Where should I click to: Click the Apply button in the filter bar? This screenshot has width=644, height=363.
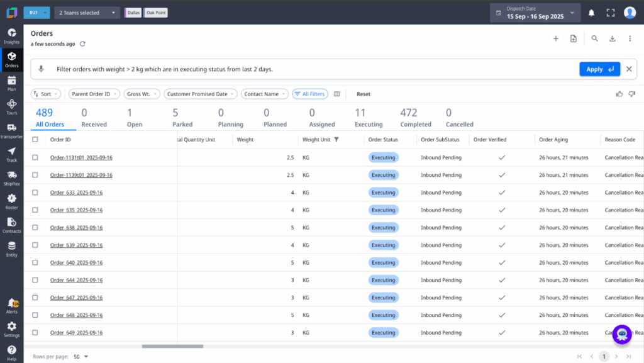pos(599,69)
